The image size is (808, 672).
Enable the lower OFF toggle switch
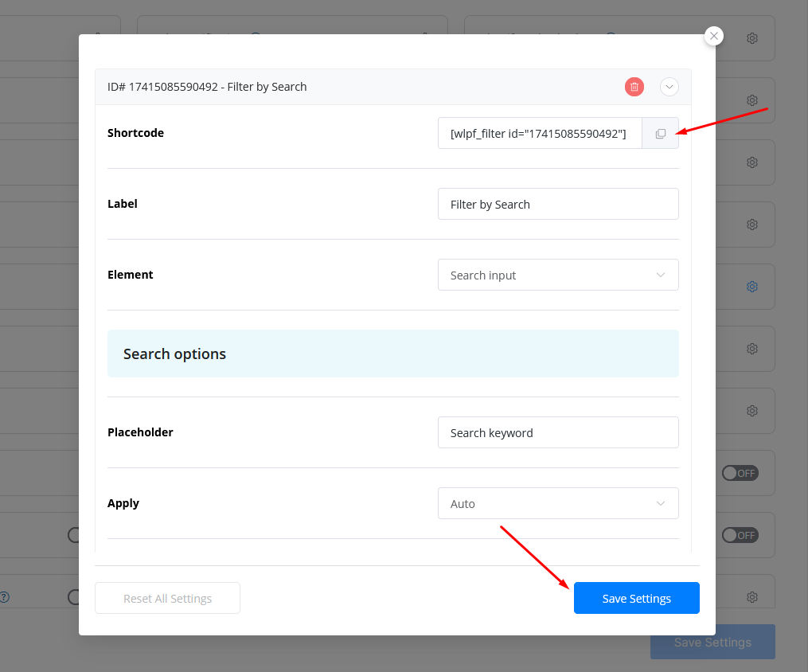tap(740, 535)
